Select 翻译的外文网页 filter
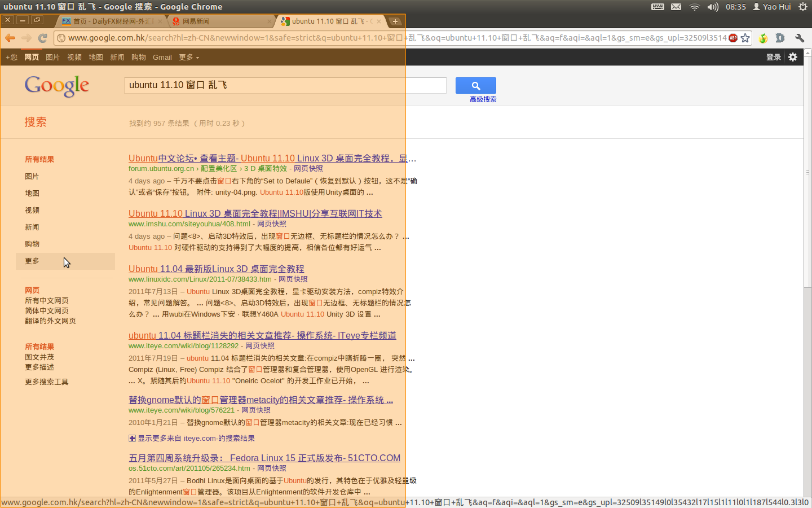 point(50,321)
